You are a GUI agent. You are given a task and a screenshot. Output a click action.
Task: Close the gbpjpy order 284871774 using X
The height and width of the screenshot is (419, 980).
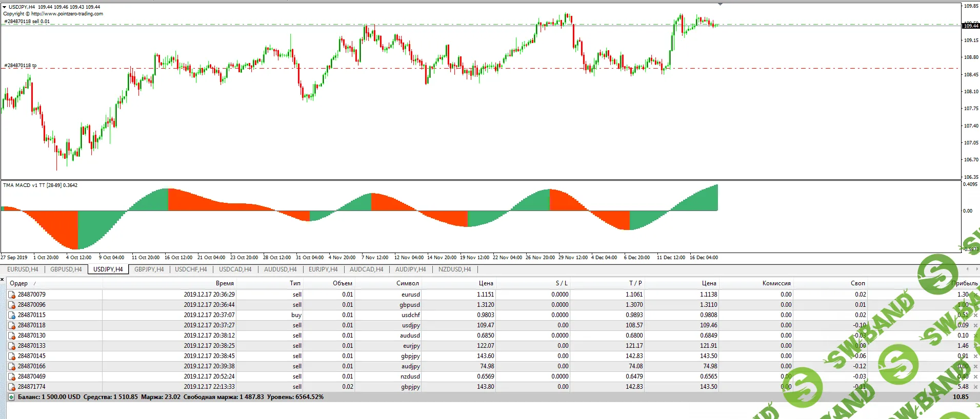point(975,387)
